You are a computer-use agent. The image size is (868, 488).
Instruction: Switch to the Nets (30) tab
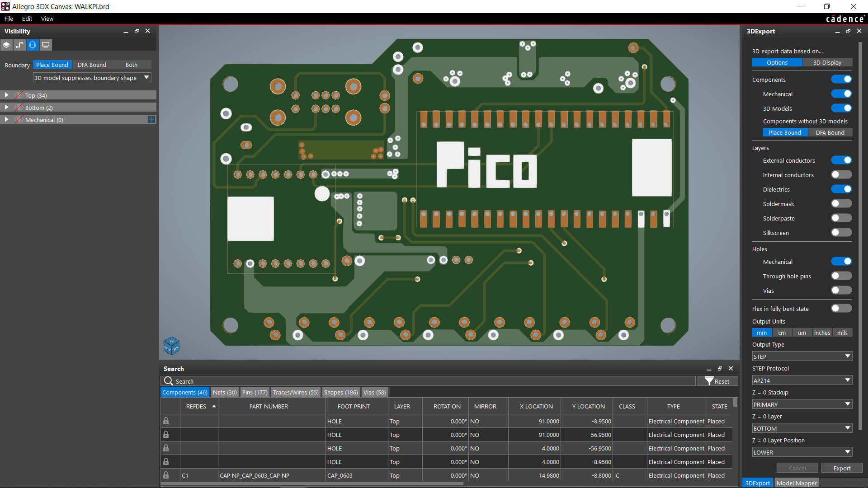(225, 392)
